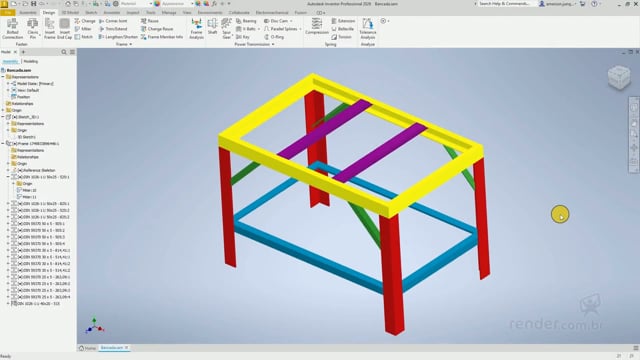Search the model browser with magnifier icon
Screen dimensions: 640x360
[64, 52]
